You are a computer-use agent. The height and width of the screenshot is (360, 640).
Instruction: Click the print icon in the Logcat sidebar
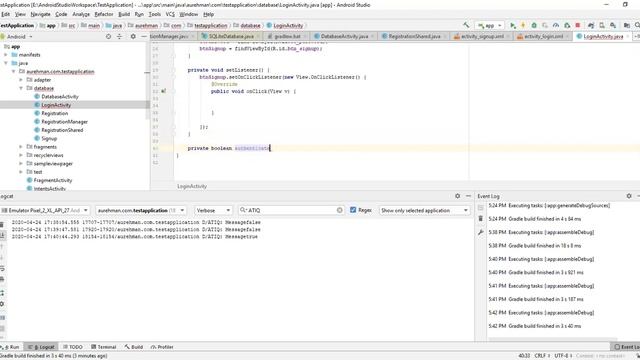click(2, 279)
